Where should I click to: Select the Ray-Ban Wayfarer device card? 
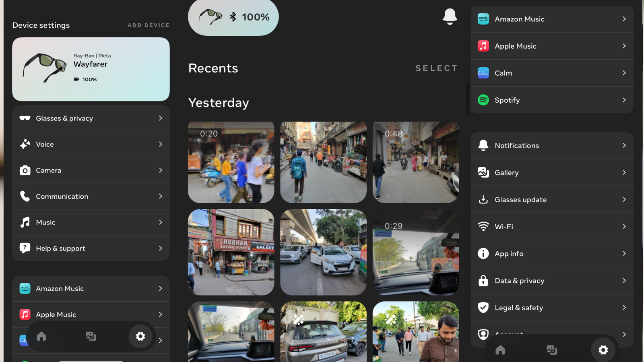(x=91, y=69)
